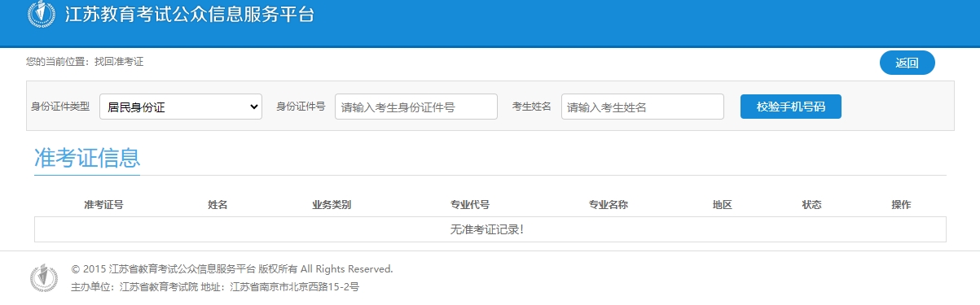Click the 江苏教育考试公众信息服务平台 header title
Viewport: 980px width, 305px height.
pos(189,14)
